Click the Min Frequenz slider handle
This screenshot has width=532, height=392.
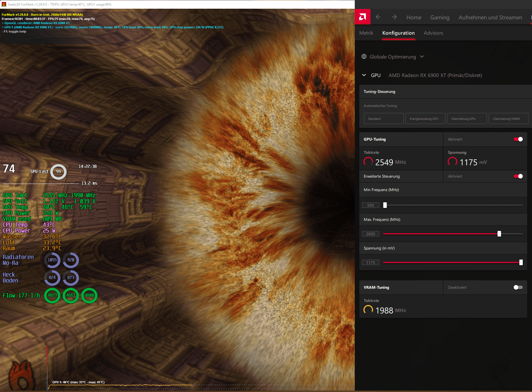(x=385, y=205)
